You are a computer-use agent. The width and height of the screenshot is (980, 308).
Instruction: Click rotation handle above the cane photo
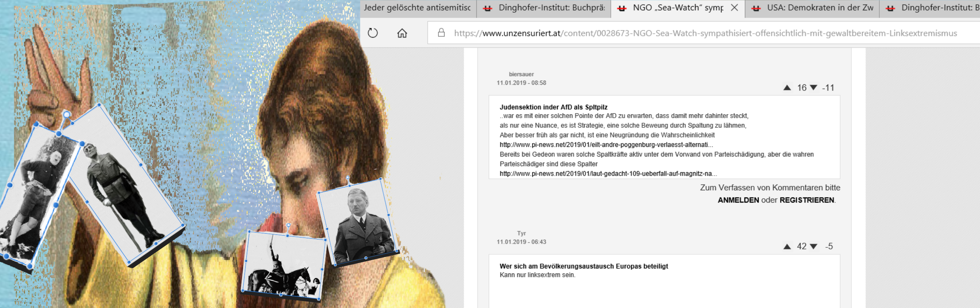(x=67, y=114)
